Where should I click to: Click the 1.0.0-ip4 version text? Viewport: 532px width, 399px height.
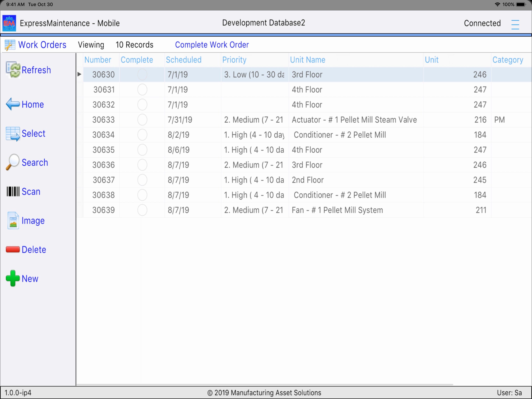tap(18, 393)
